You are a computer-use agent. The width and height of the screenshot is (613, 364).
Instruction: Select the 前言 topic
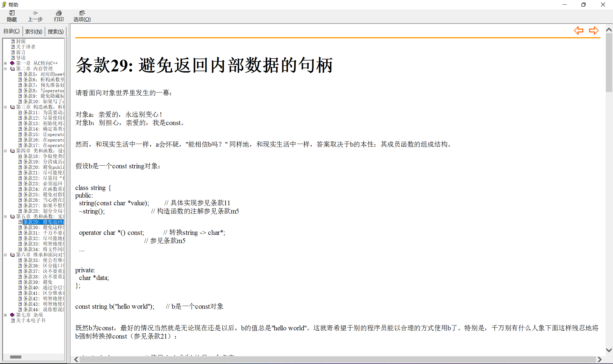[x=21, y=52]
